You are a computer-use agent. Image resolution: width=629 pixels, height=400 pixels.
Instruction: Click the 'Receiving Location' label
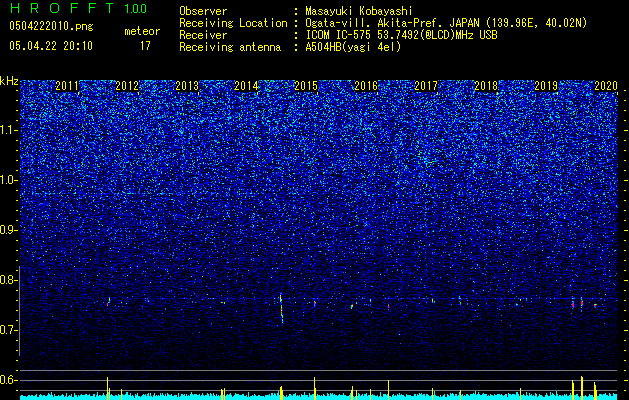click(x=233, y=23)
